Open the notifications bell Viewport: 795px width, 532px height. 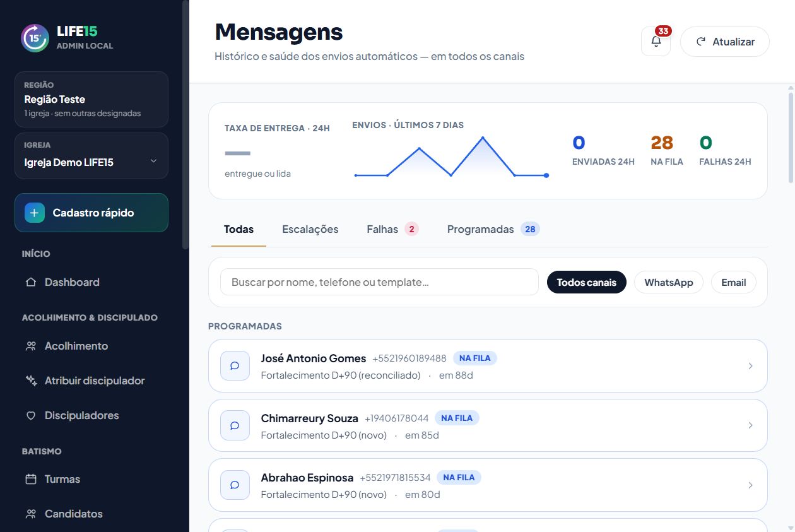coord(656,42)
